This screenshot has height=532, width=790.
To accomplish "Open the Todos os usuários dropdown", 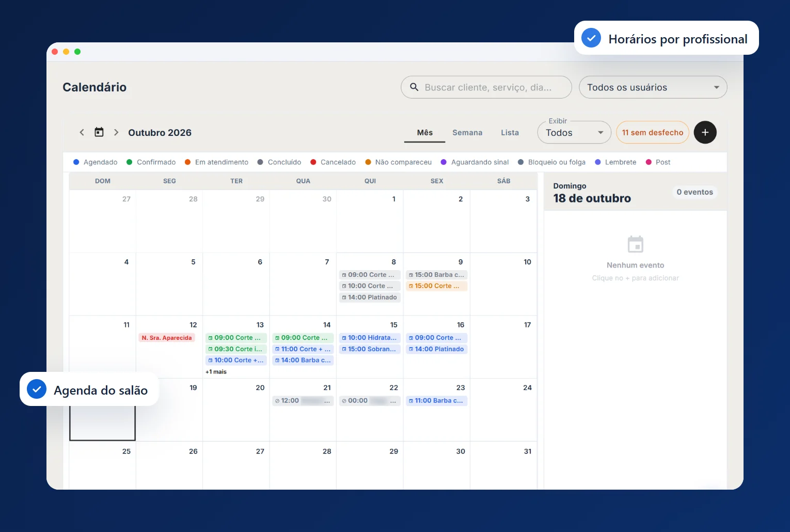I will tap(653, 87).
